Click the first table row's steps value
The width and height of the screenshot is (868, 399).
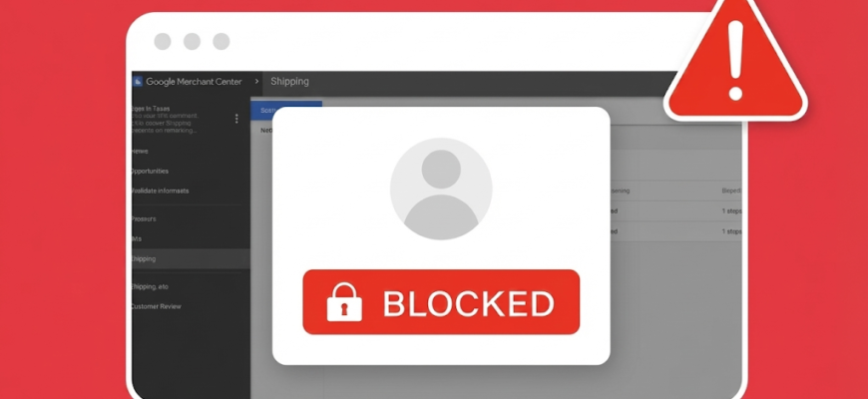click(x=731, y=211)
